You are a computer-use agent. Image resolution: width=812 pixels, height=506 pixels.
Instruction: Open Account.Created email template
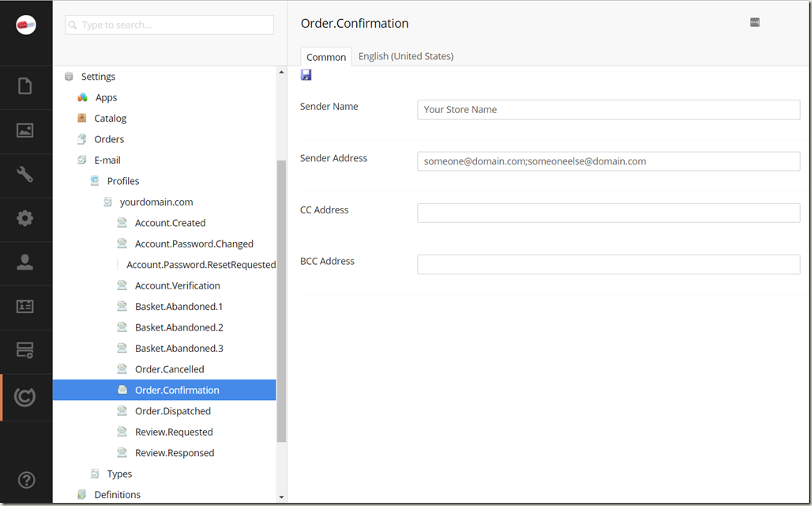(x=170, y=223)
